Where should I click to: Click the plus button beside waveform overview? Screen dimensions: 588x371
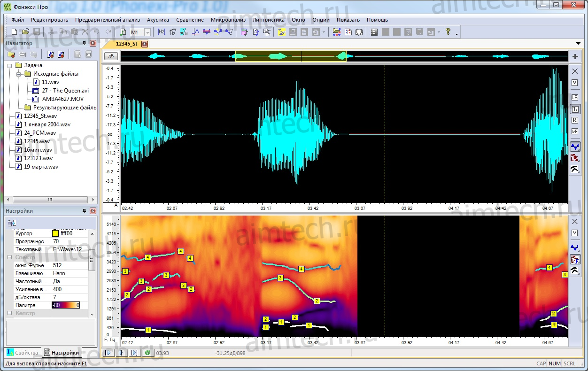575,56
